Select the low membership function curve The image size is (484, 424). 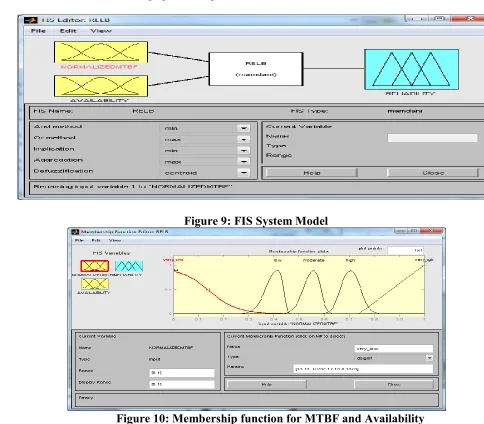click(x=277, y=271)
